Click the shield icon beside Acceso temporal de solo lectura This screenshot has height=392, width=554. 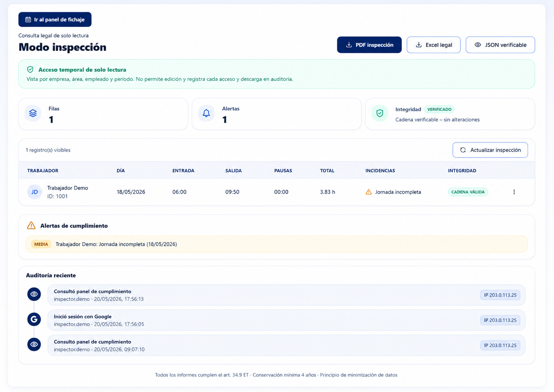(30, 69)
